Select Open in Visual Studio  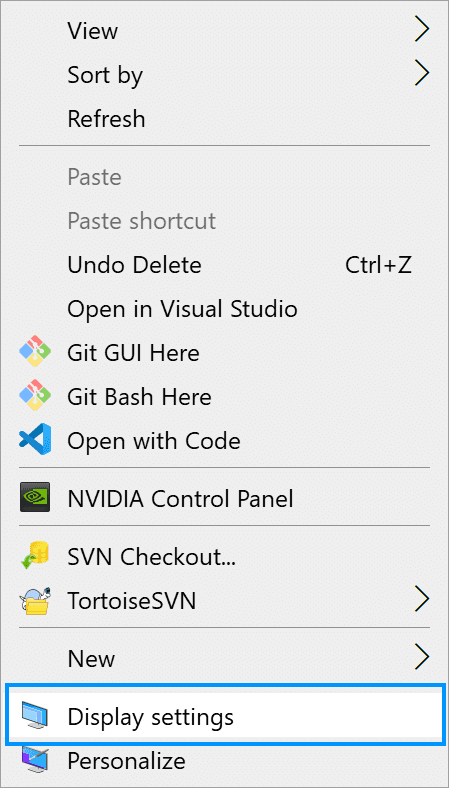pyautogui.click(x=224, y=309)
